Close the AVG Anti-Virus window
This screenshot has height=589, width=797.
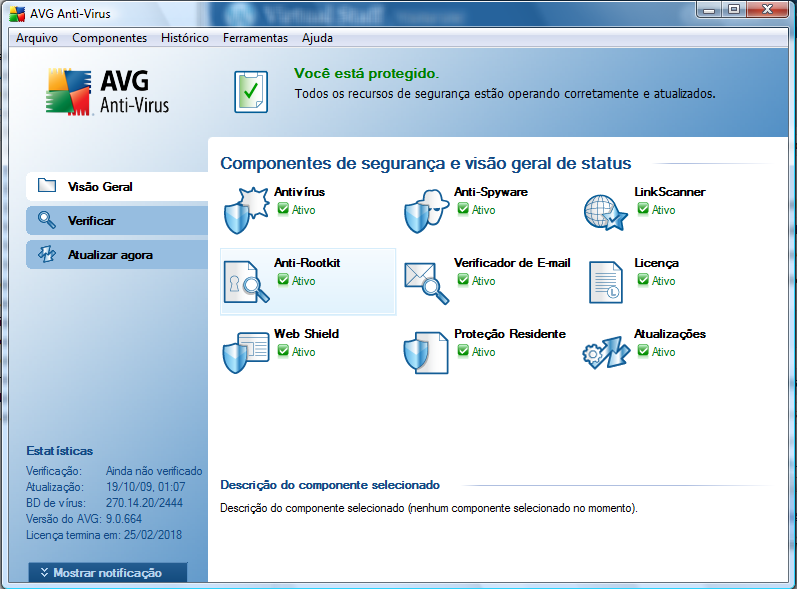(x=768, y=10)
